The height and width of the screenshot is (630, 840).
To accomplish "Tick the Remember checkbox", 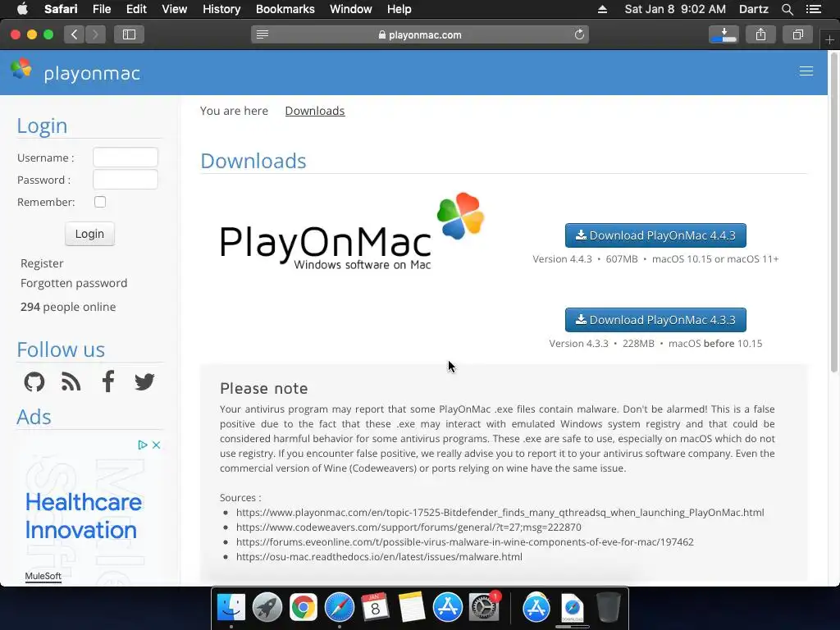I will pyautogui.click(x=99, y=202).
